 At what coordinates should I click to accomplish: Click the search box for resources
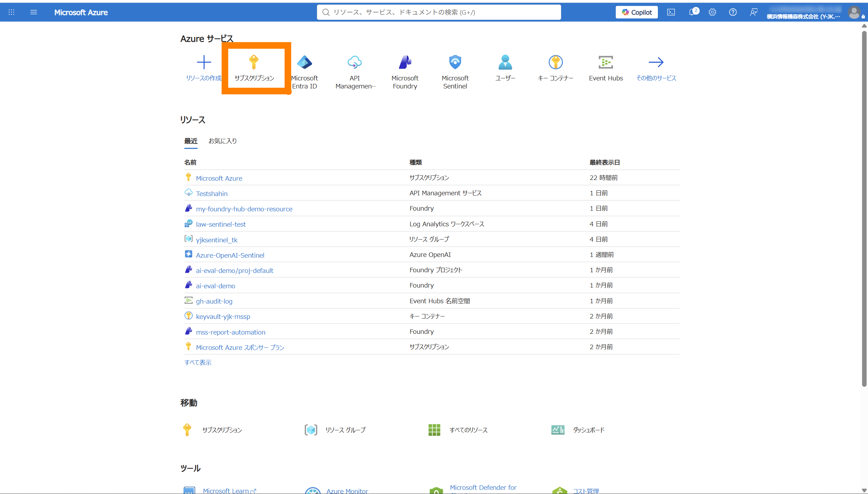(x=439, y=12)
